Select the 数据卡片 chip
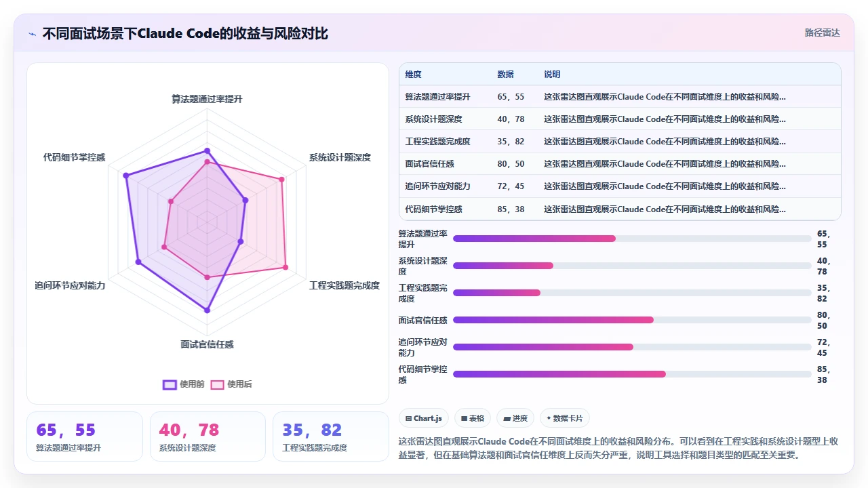 point(564,418)
